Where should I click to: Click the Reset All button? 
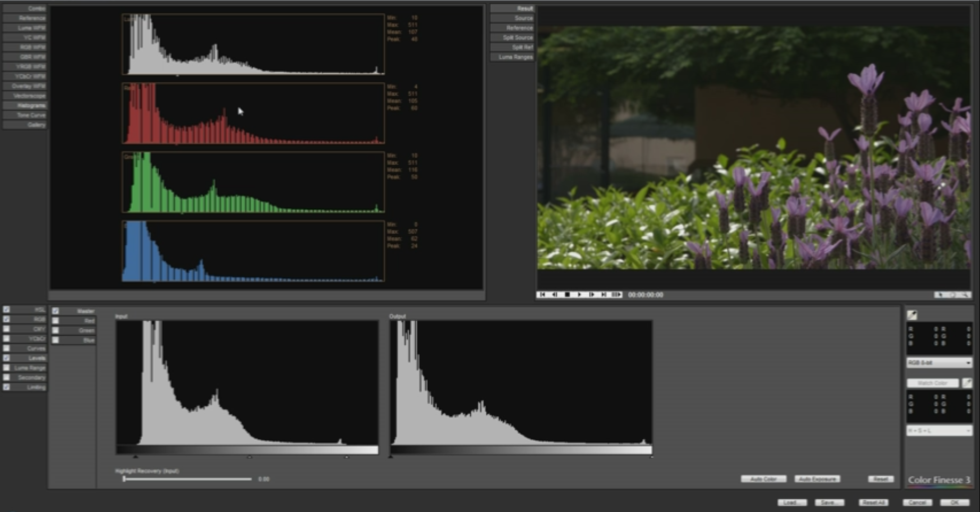click(x=875, y=502)
